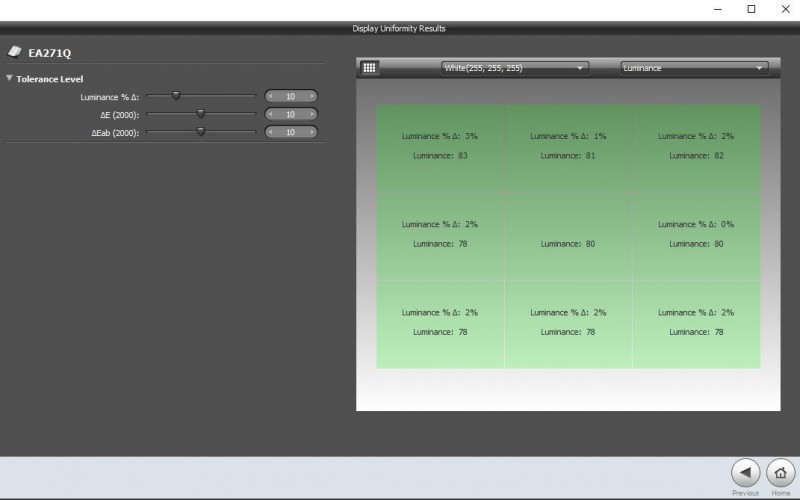Go back with the Previous arrow button
This screenshot has height=500, width=800.
[745, 473]
